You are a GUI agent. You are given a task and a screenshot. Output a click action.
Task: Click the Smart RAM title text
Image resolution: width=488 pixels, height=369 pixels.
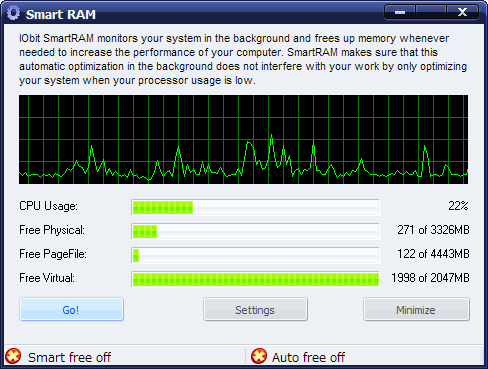61,14
